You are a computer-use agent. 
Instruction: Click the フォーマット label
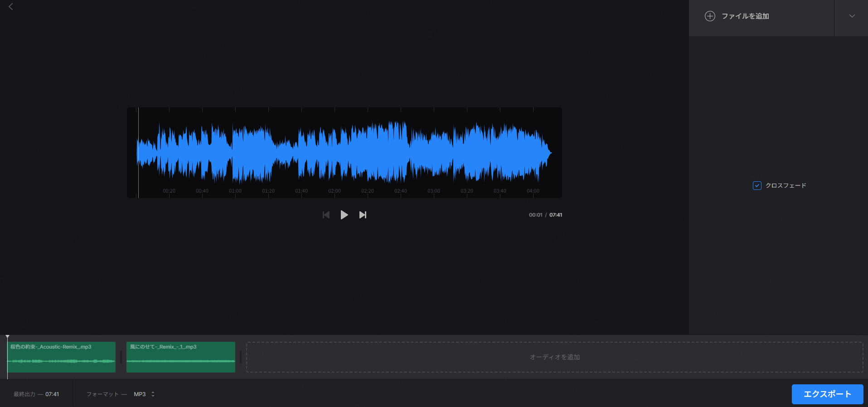[102, 394]
